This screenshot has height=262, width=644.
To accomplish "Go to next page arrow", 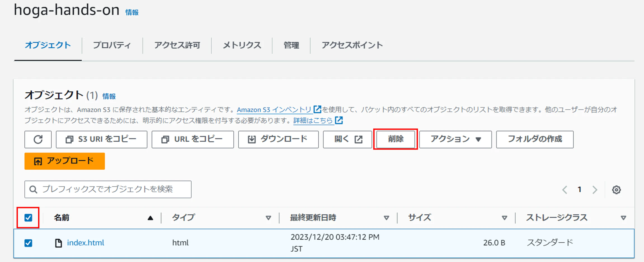I will coord(595,190).
